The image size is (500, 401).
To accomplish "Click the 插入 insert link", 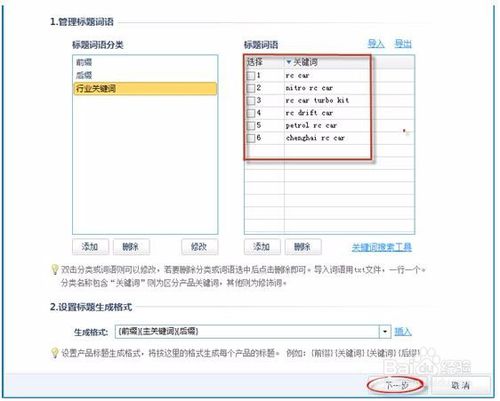I will pos(403,332).
